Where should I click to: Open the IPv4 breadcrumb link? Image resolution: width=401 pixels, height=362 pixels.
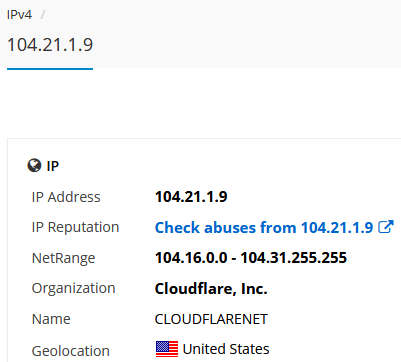[19, 15]
